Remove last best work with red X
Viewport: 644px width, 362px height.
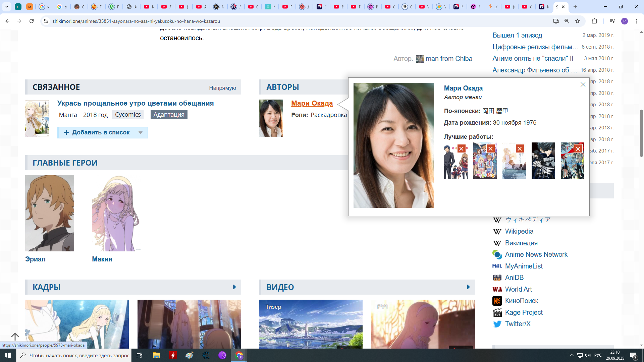pos(578,149)
